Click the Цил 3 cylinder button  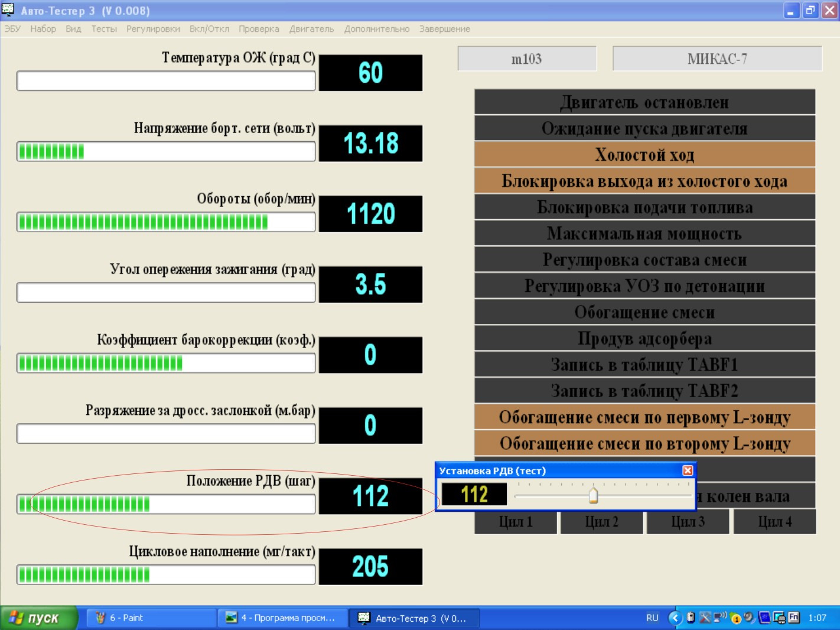(x=688, y=522)
